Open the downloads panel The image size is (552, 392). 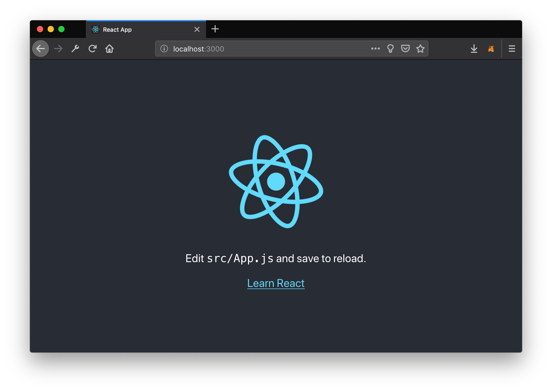(x=474, y=49)
